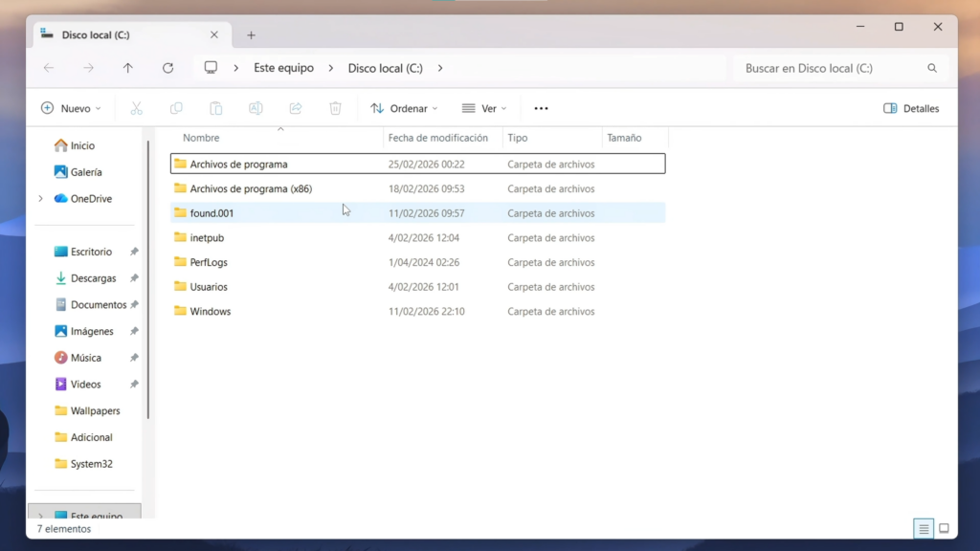Image resolution: width=980 pixels, height=551 pixels.
Task: Click the Compartir (share) toolbar icon
Action: pos(295,108)
